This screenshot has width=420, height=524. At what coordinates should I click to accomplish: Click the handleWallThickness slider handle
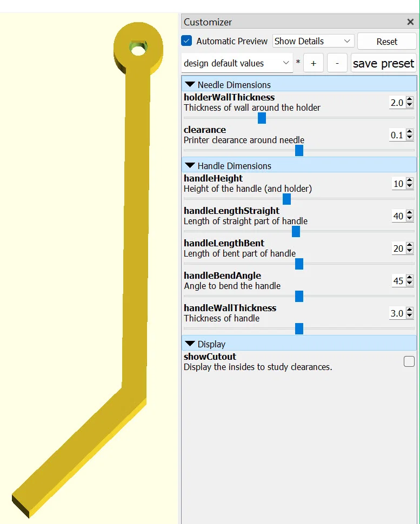(299, 329)
